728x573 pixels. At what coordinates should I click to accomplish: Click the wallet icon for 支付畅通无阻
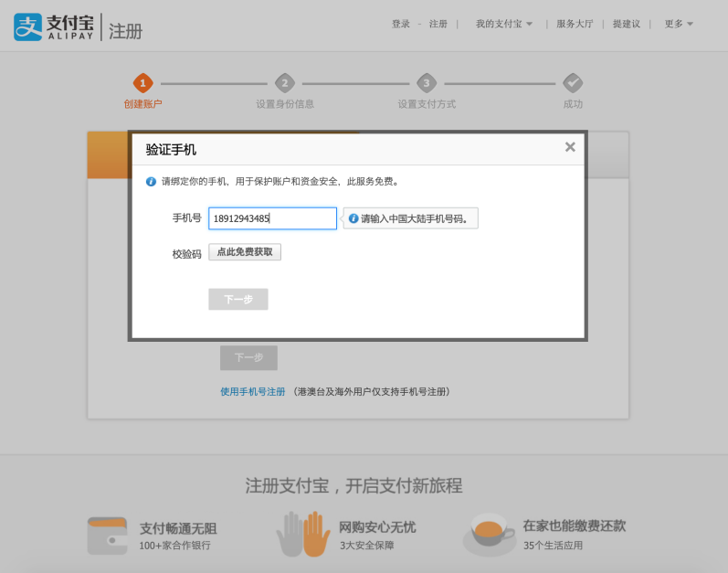[x=107, y=535]
